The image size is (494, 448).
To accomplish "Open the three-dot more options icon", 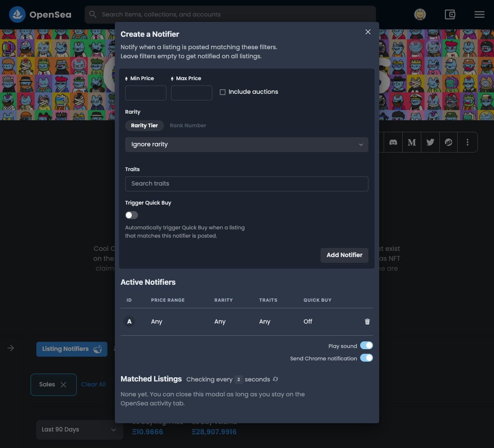I will [467, 142].
